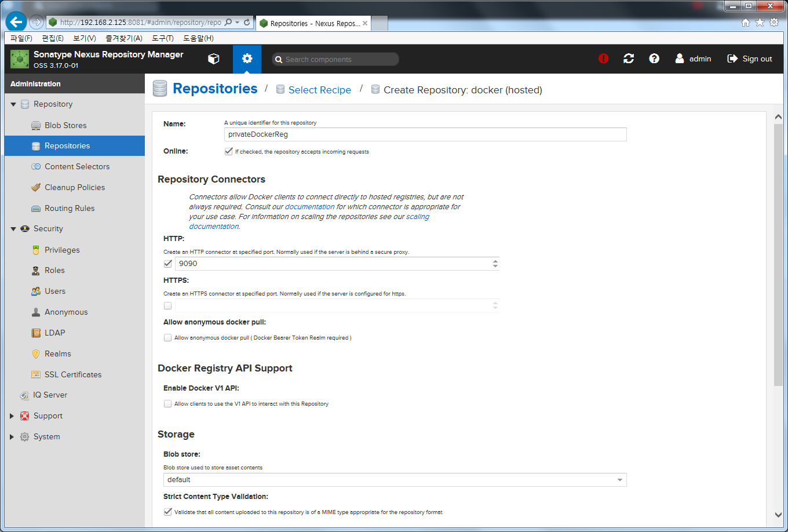Screen dimensions: 788x532
Task: Click the Content Selectors icon
Action: 36,167
